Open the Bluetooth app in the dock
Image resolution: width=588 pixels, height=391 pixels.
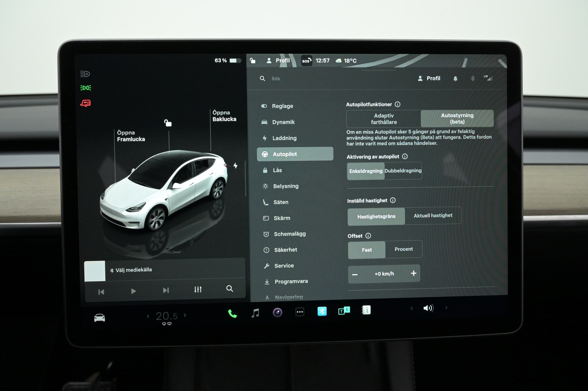click(322, 311)
